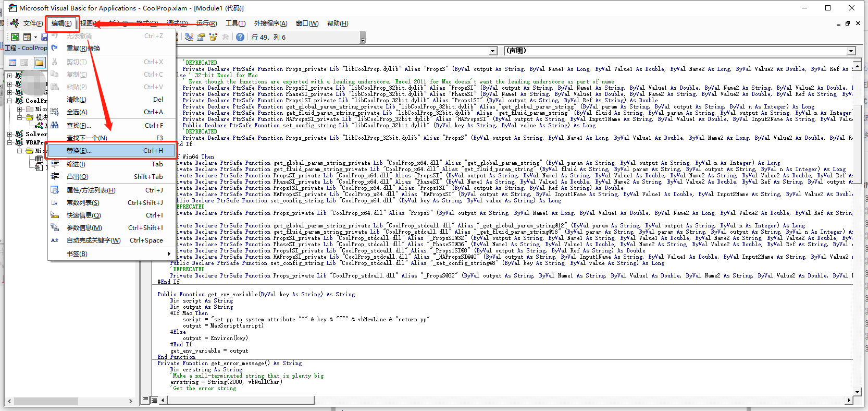Click the icon beside 参数信息(M)
868x411 pixels.
(55, 227)
